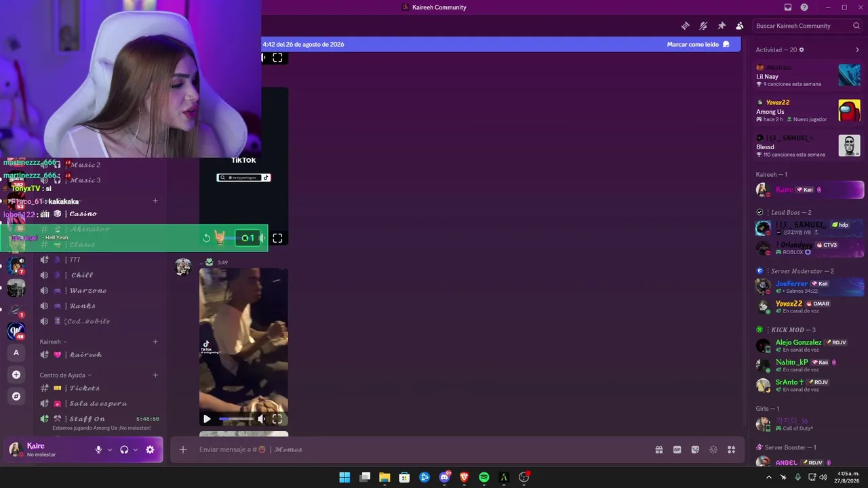
Task: Toggle microphone mute in user panel
Action: point(98,449)
